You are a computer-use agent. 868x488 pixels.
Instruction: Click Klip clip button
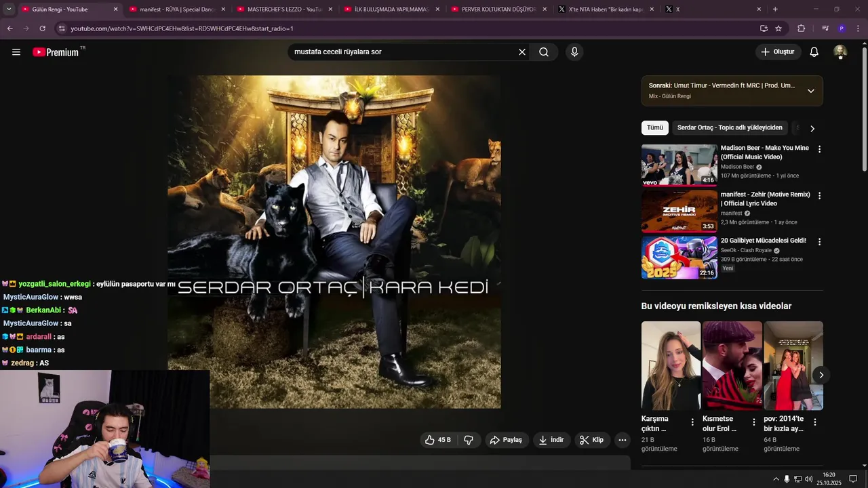(x=591, y=440)
